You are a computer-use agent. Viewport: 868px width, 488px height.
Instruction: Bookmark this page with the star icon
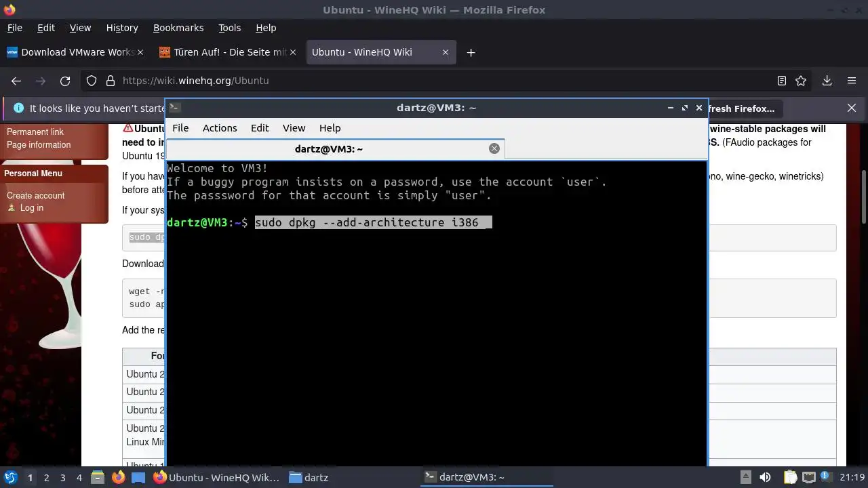point(801,81)
